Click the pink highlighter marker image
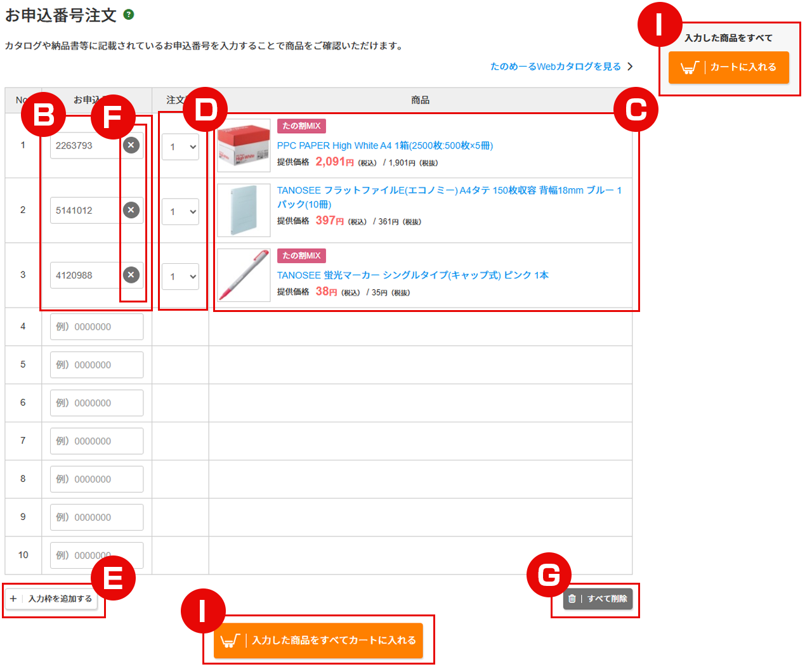 [x=244, y=275]
